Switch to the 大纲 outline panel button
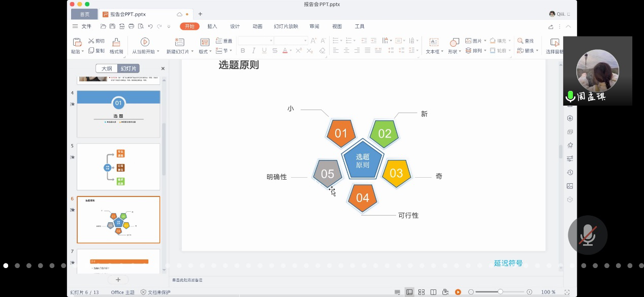Viewport: 644px width, 297px height. pos(107,69)
